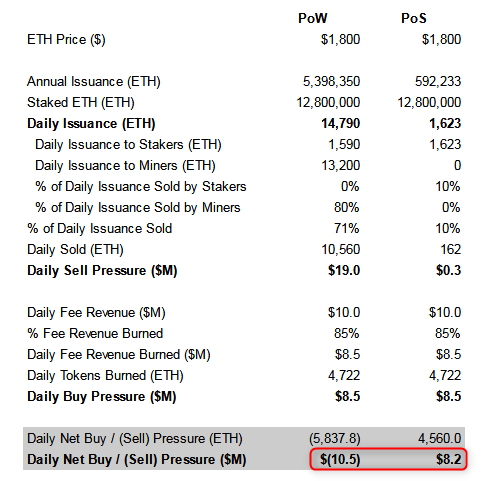Viewport: 482px width, 481px height.
Task: Select the PoS column header
Action: [x=413, y=18]
